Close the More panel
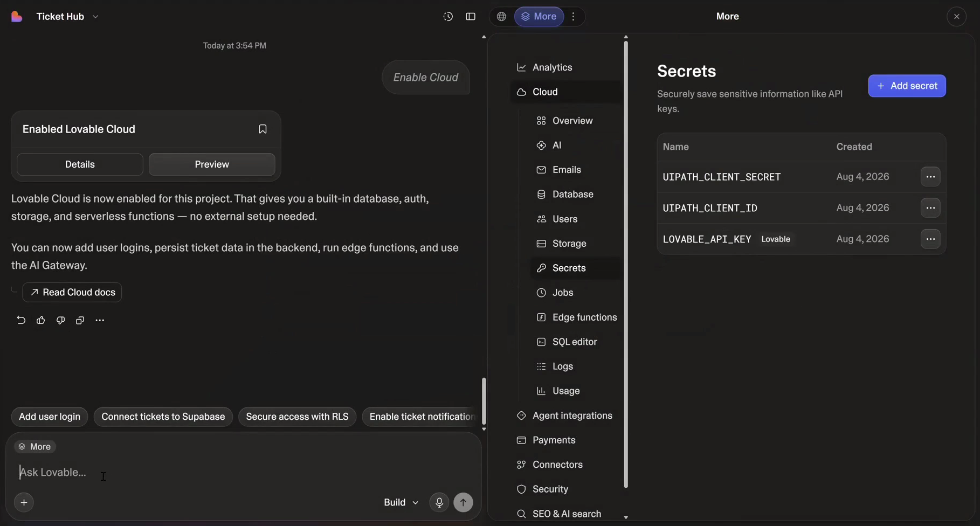Viewport: 980px width, 526px height. pyautogui.click(x=957, y=17)
